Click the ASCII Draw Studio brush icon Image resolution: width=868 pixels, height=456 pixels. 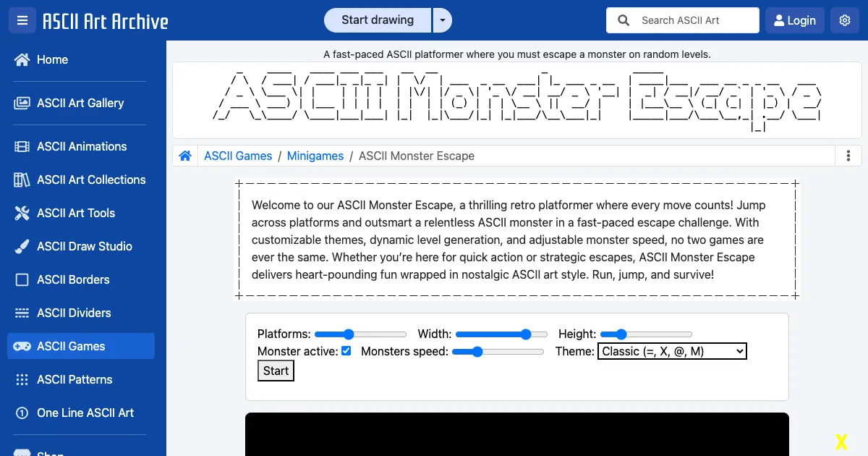click(x=22, y=247)
